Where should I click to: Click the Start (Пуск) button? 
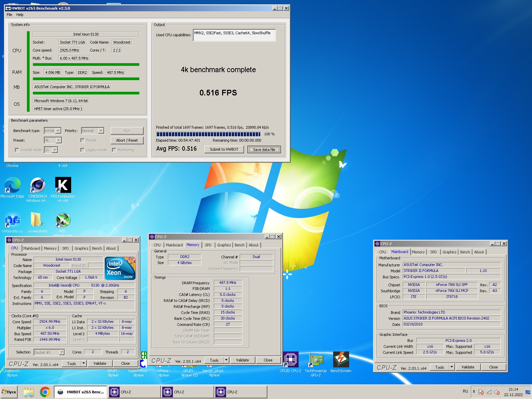coord(9,392)
